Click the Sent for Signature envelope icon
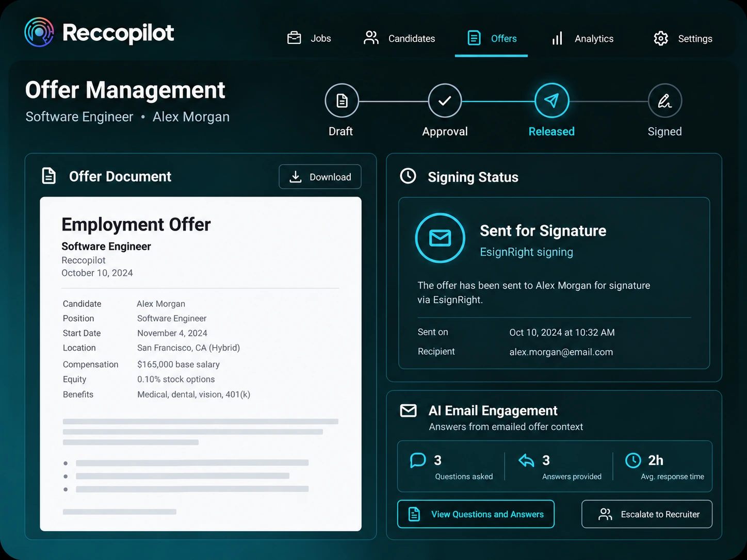 click(440, 238)
